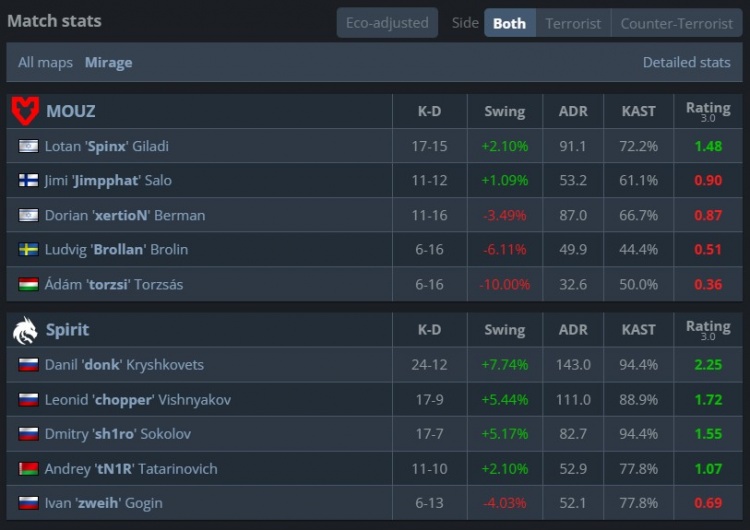Select the Mirage map tab
750x530 pixels.
click(108, 62)
